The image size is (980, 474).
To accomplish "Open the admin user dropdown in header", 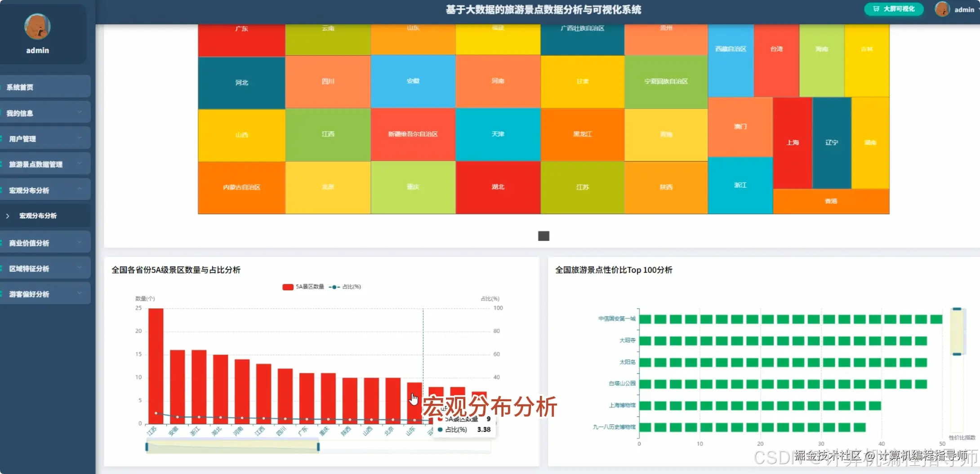I will click(x=965, y=9).
